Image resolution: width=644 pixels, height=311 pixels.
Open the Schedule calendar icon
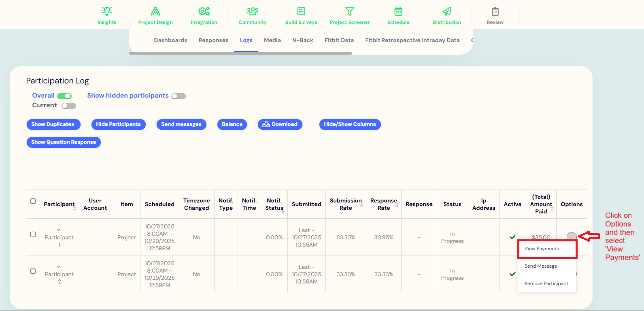coord(398,11)
